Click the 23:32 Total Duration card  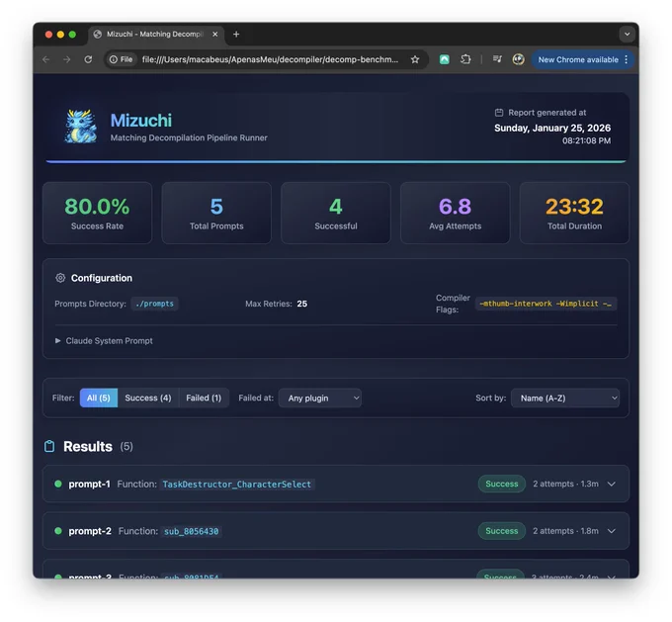click(574, 214)
